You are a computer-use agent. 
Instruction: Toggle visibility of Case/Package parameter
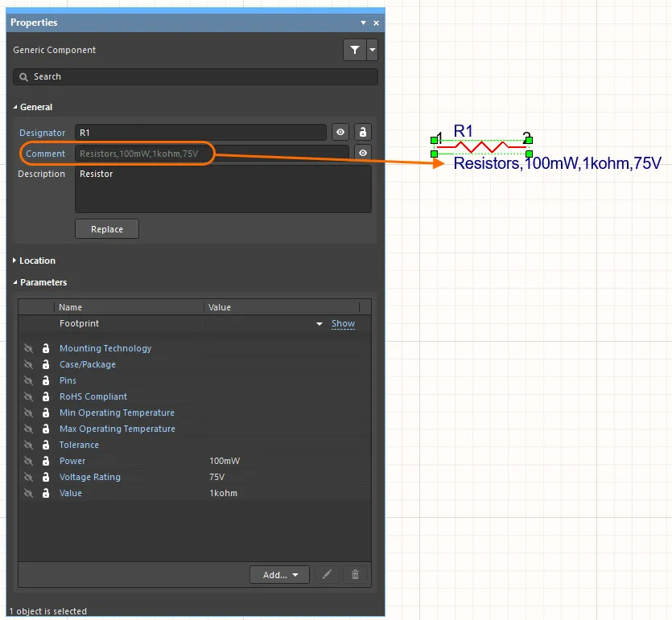[x=28, y=365]
